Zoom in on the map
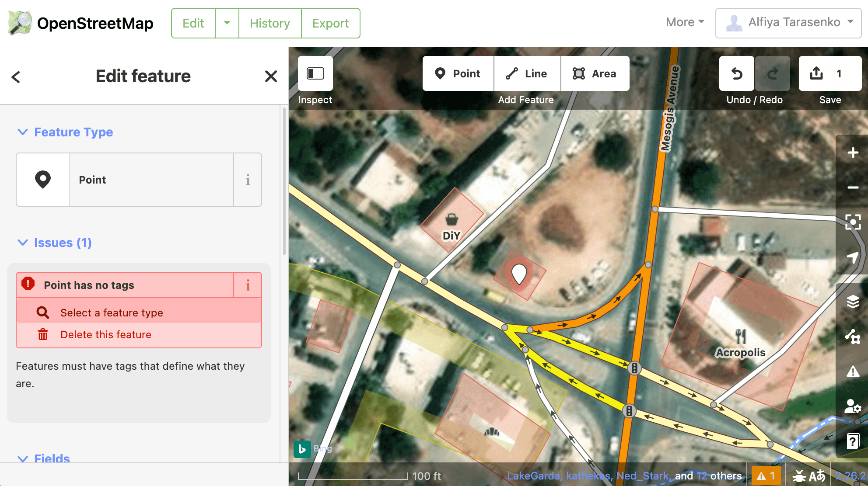 point(852,153)
